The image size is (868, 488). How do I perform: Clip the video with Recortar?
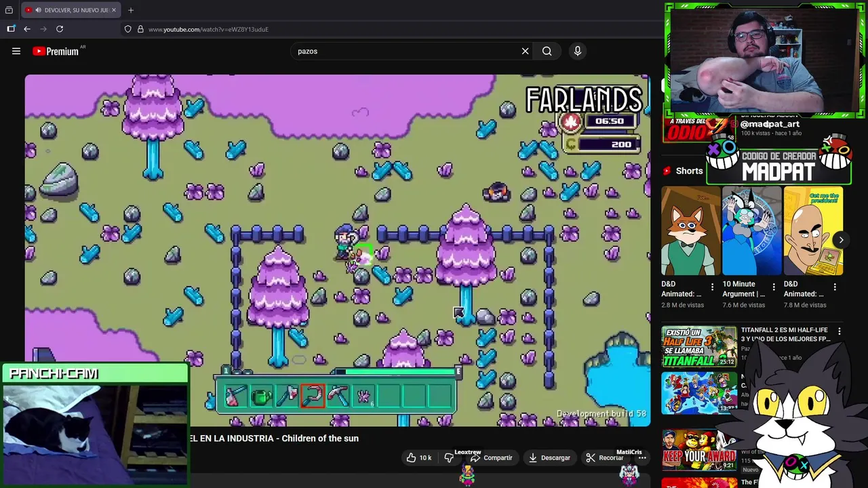tap(604, 457)
